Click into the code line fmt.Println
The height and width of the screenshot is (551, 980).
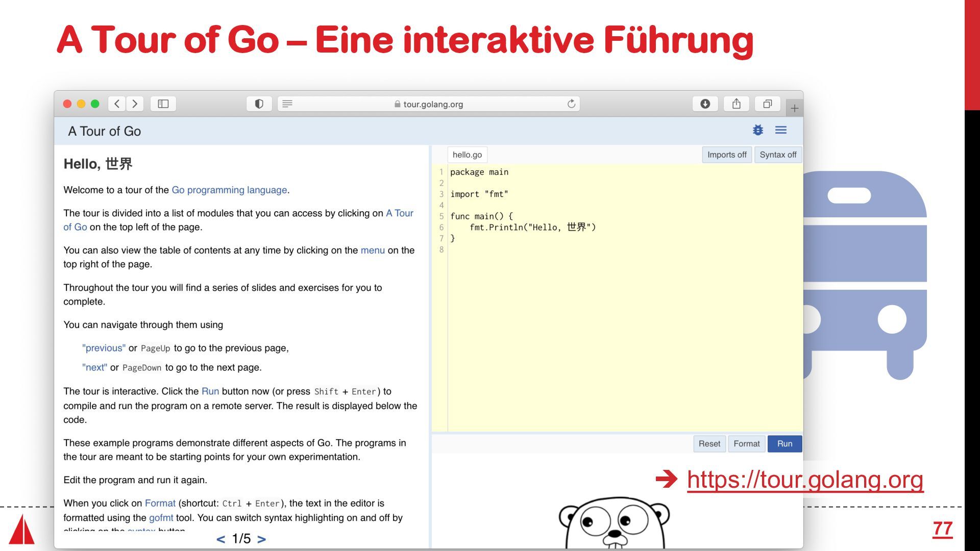click(x=532, y=227)
